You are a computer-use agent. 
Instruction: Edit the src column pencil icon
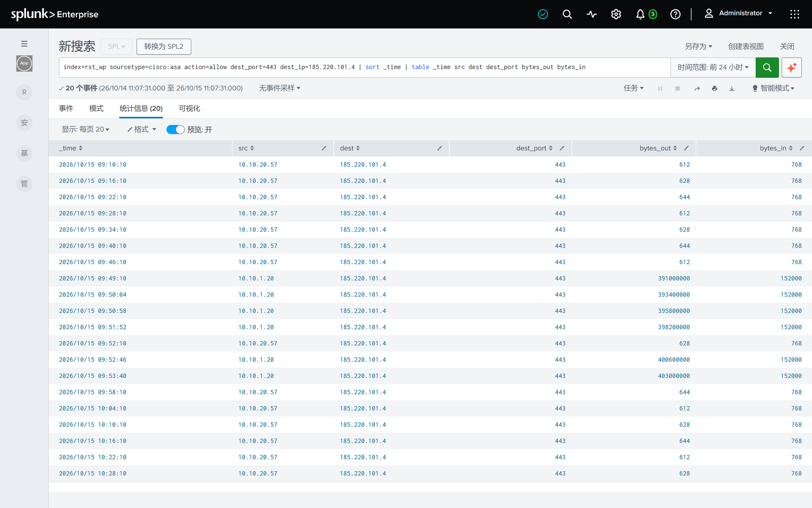[x=324, y=148]
